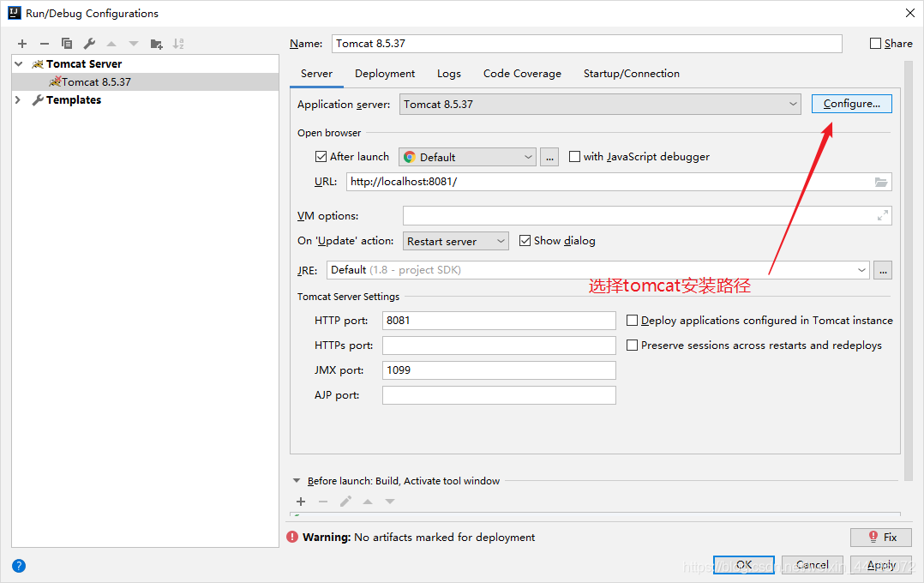Click the AJP port field

[x=499, y=395]
